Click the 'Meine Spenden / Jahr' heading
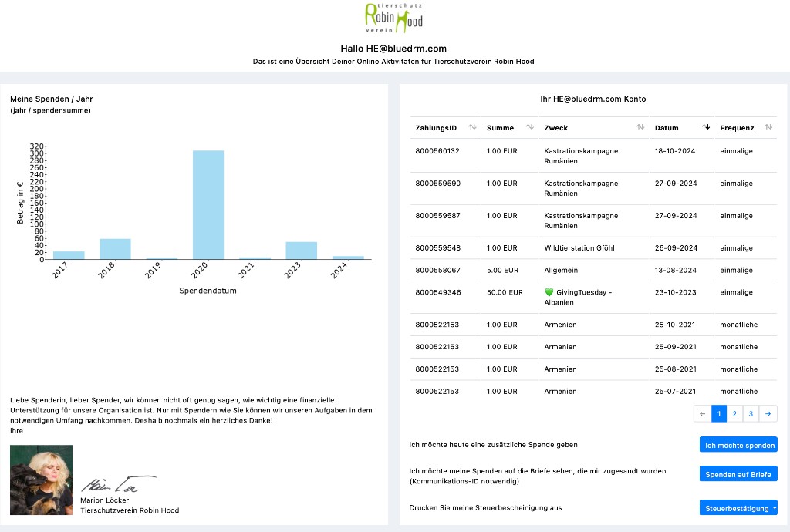This screenshot has height=532, width=790. 52,99
